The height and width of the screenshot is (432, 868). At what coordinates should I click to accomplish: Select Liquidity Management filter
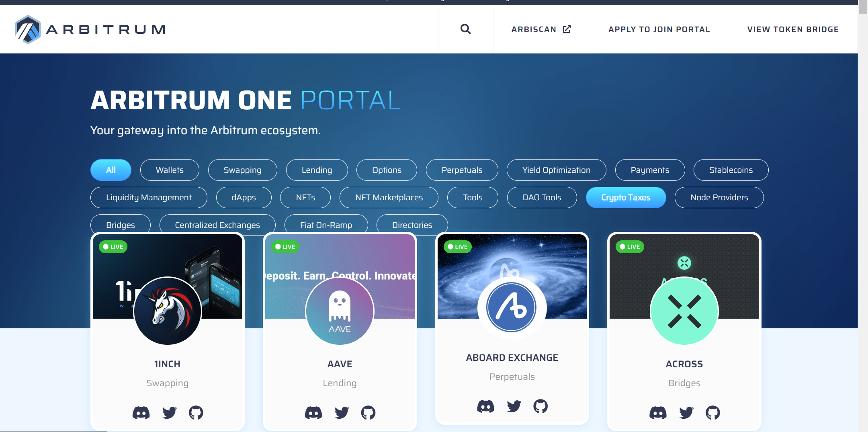coord(149,197)
